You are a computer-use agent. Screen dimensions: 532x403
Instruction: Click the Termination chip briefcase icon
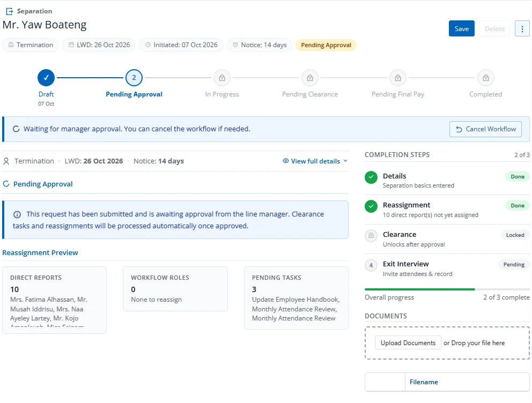pos(11,44)
